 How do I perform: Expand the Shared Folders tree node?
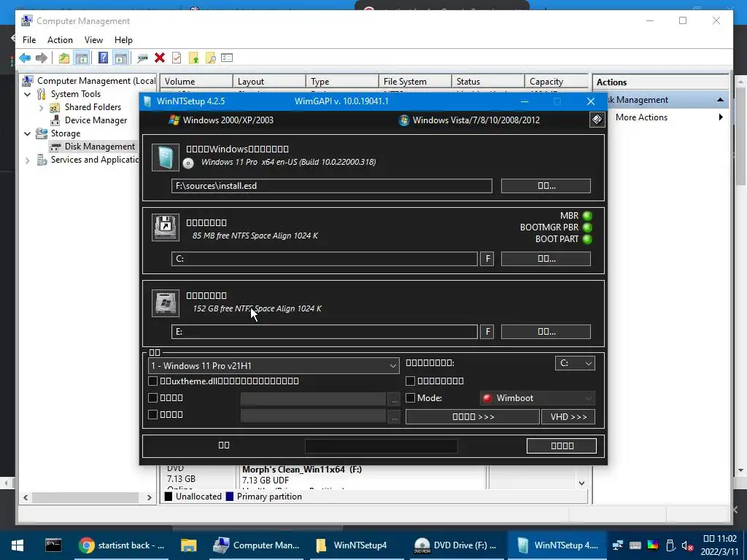coord(41,108)
